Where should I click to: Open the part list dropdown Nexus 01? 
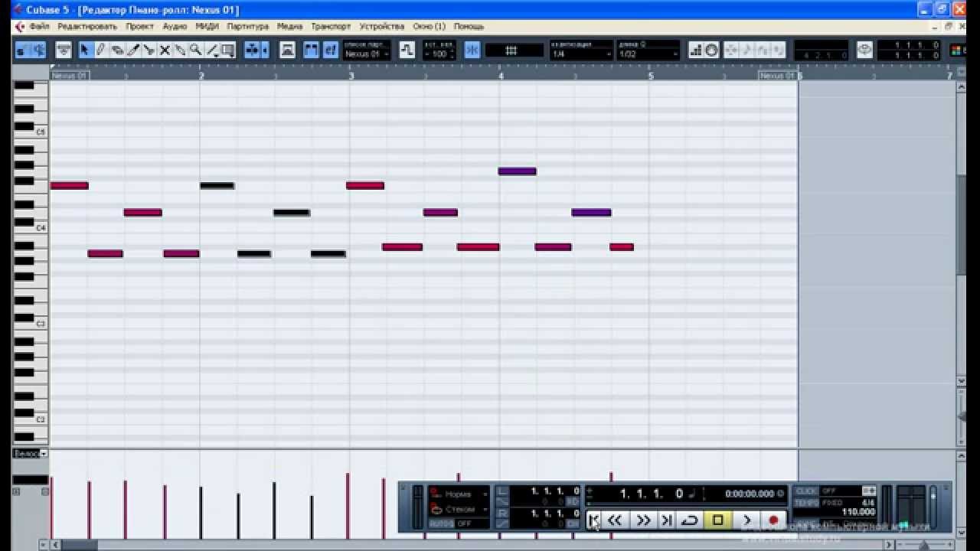click(367, 54)
